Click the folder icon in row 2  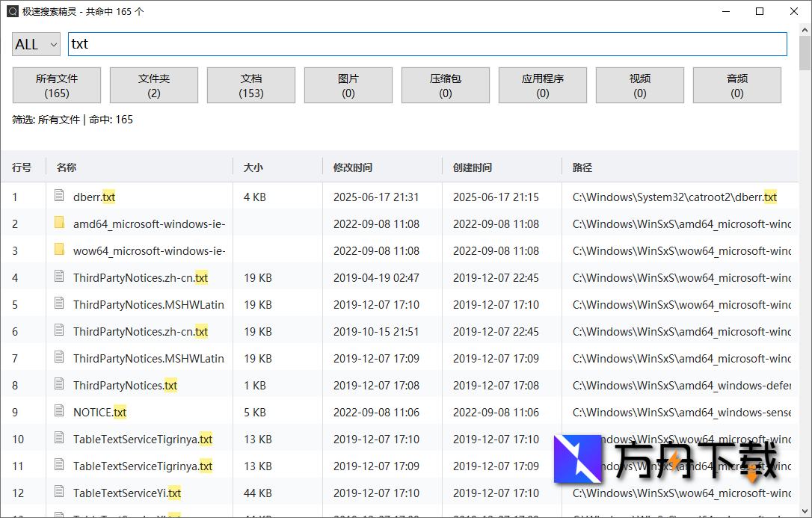click(59, 223)
